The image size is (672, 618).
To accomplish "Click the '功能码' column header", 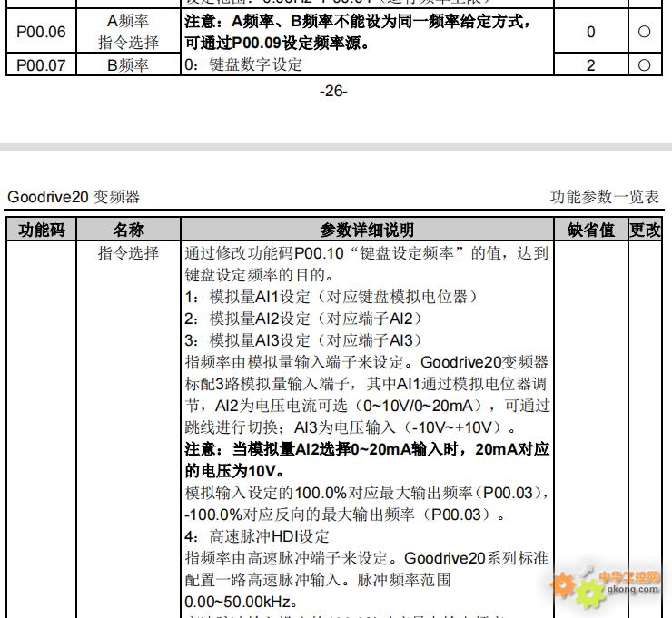I will [42, 230].
